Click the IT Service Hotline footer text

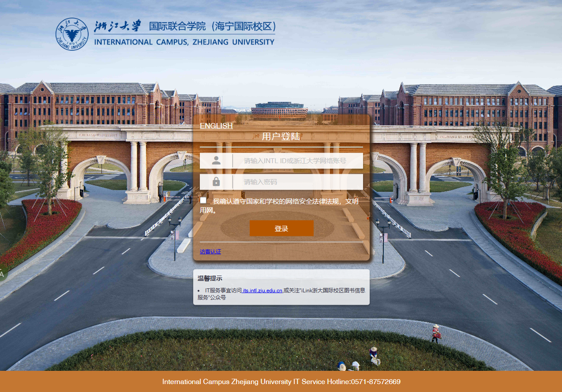pyautogui.click(x=281, y=381)
